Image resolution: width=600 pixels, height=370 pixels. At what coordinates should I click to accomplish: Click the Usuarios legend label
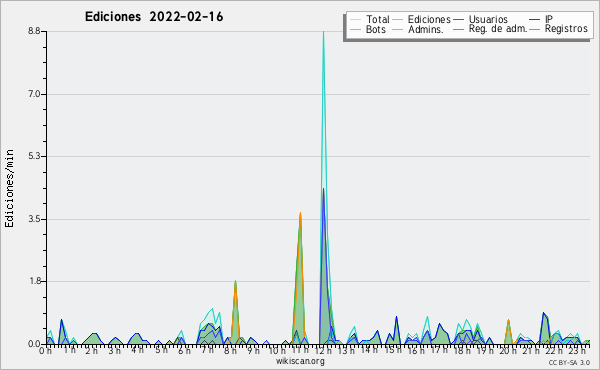point(488,19)
